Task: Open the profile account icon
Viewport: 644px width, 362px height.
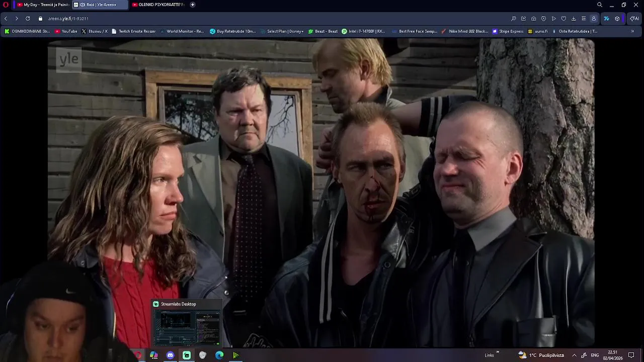Action: (594, 19)
